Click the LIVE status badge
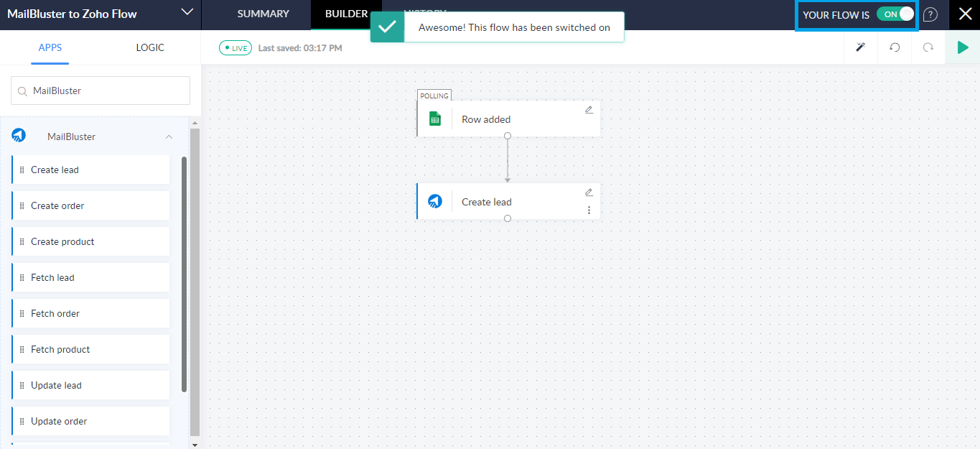Image resolution: width=980 pixels, height=449 pixels. tap(235, 47)
